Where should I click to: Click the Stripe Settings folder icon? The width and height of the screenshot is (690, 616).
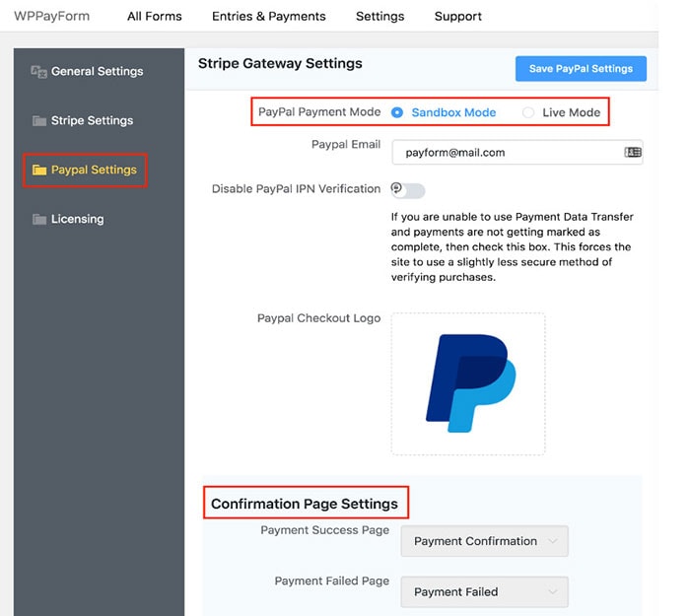click(39, 121)
